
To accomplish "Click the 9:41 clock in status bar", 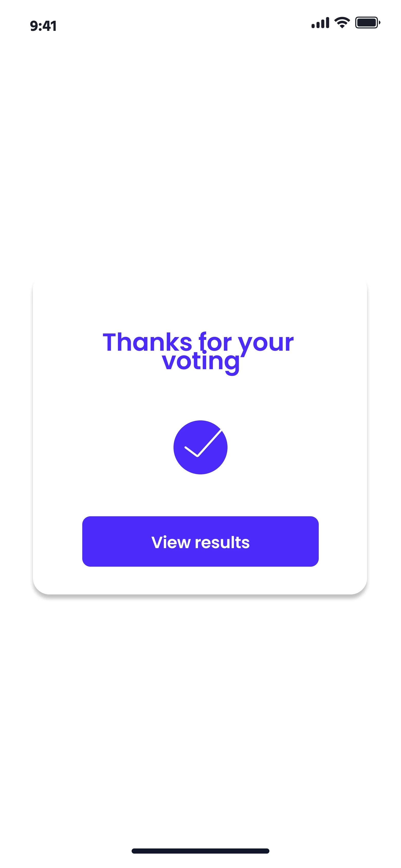I will [x=43, y=26].
